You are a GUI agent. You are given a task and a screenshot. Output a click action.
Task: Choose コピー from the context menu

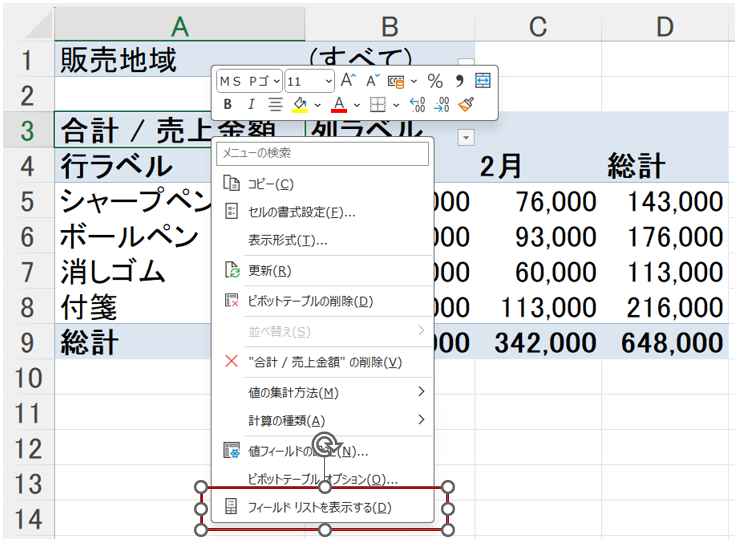(270, 183)
